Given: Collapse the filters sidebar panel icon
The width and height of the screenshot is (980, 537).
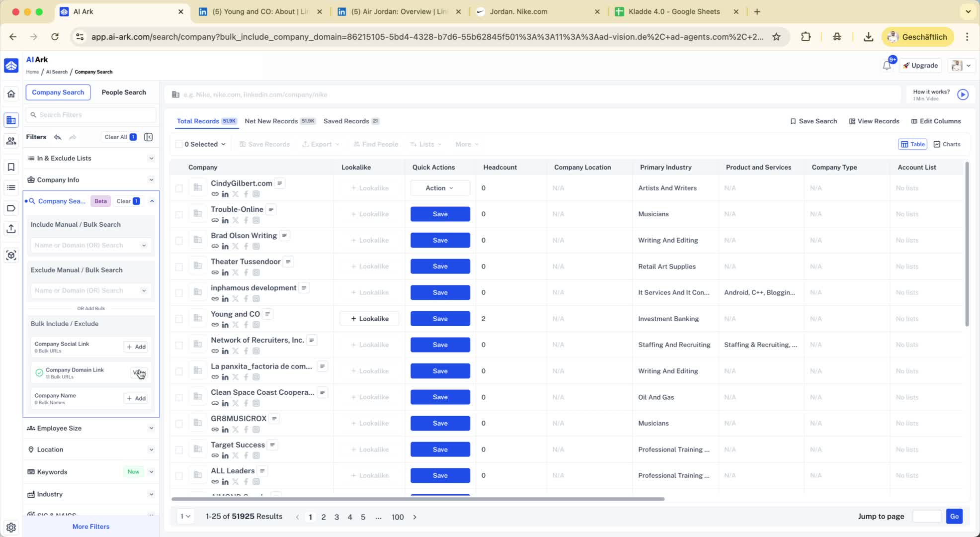Looking at the screenshot, I should [x=148, y=137].
